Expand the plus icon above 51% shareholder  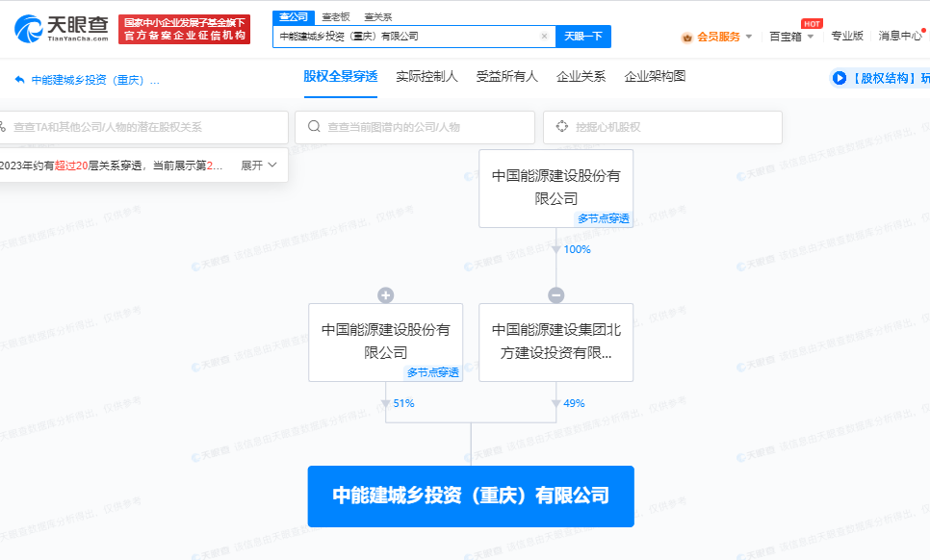pos(385,295)
